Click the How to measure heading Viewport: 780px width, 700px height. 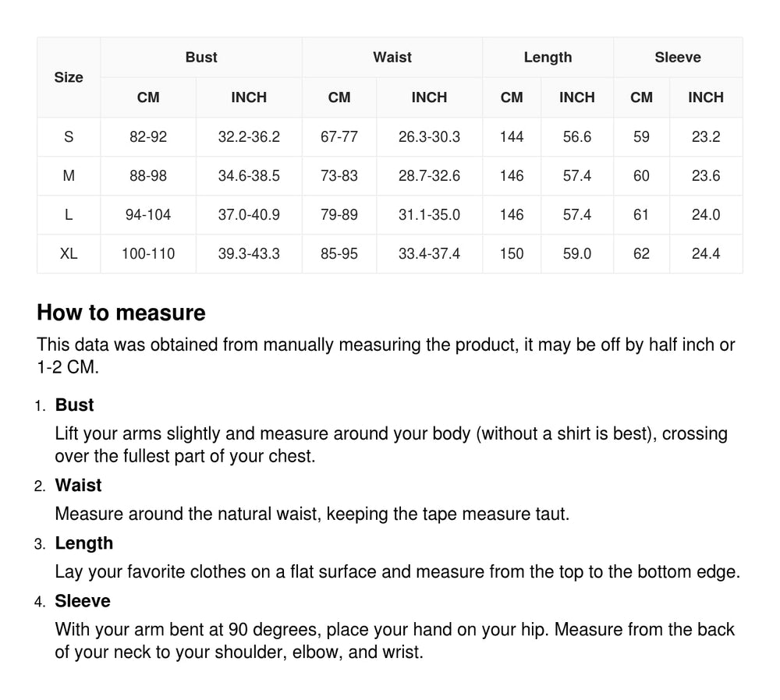[x=121, y=313]
